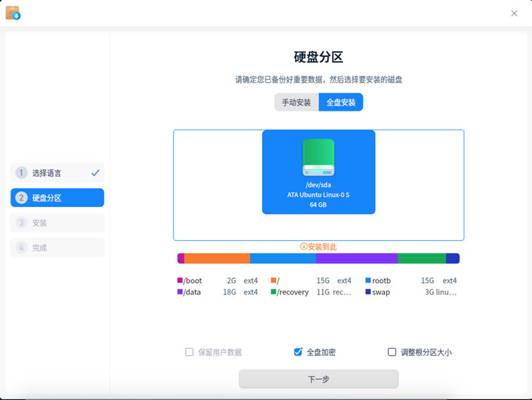Click the 11G size of /recovery
This screenshot has height=400, width=532.
pyautogui.click(x=323, y=292)
